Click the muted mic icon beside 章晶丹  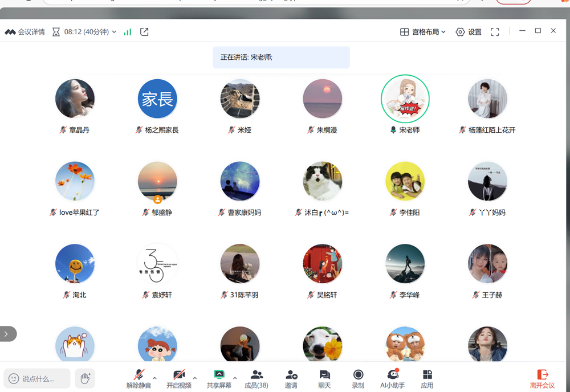[x=63, y=130]
